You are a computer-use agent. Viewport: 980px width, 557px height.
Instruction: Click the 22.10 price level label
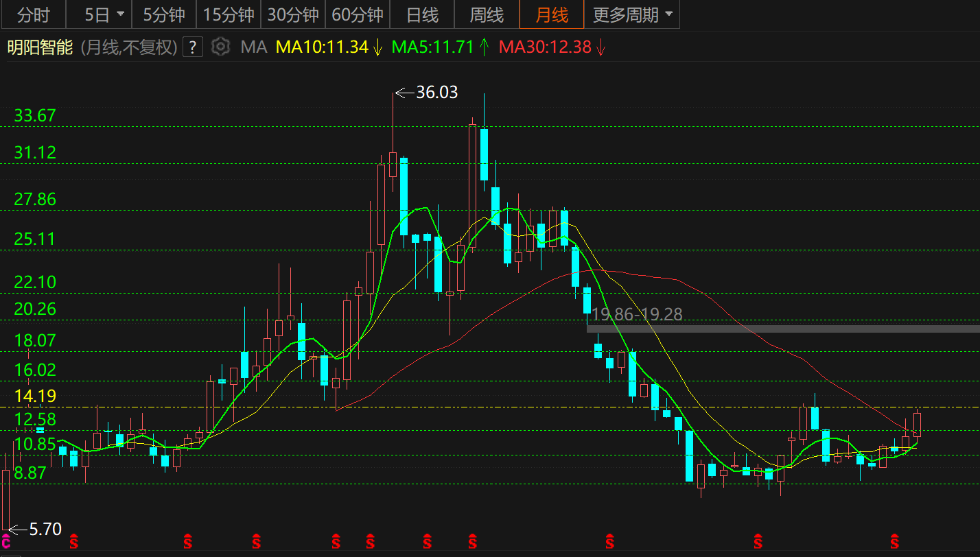pyautogui.click(x=35, y=282)
